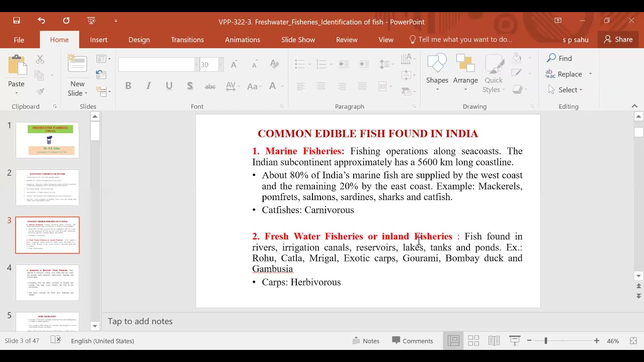
Task: Toggle text Shadow effect
Action: pyautogui.click(x=190, y=86)
